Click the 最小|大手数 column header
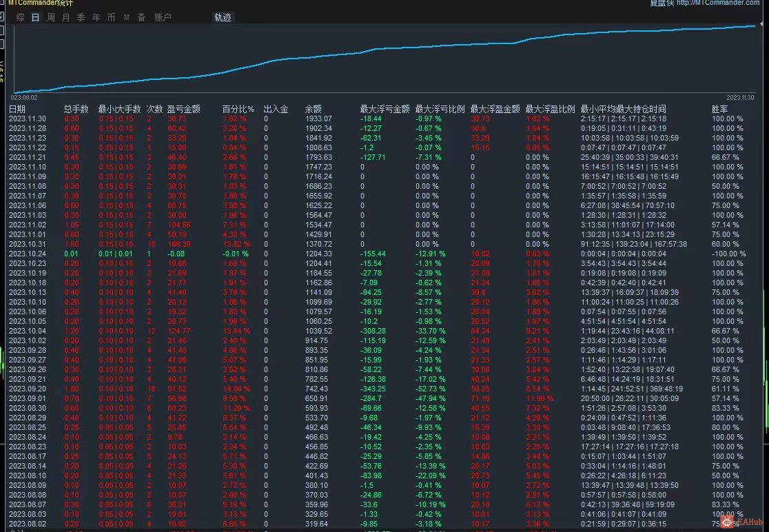Screen dimensions: 769x532 click(119, 109)
